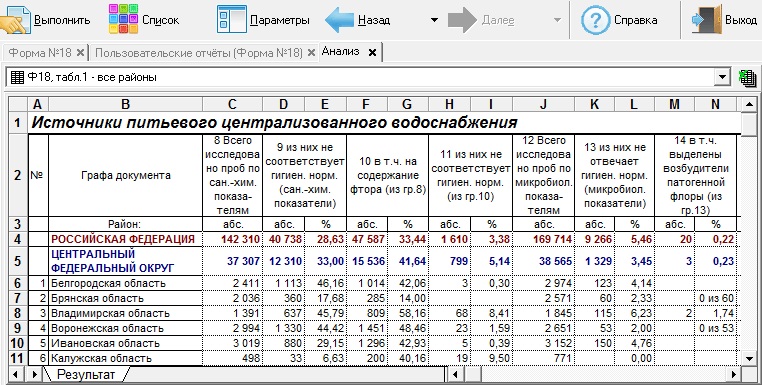
Task: Click the Выход door icon
Action: click(706, 19)
